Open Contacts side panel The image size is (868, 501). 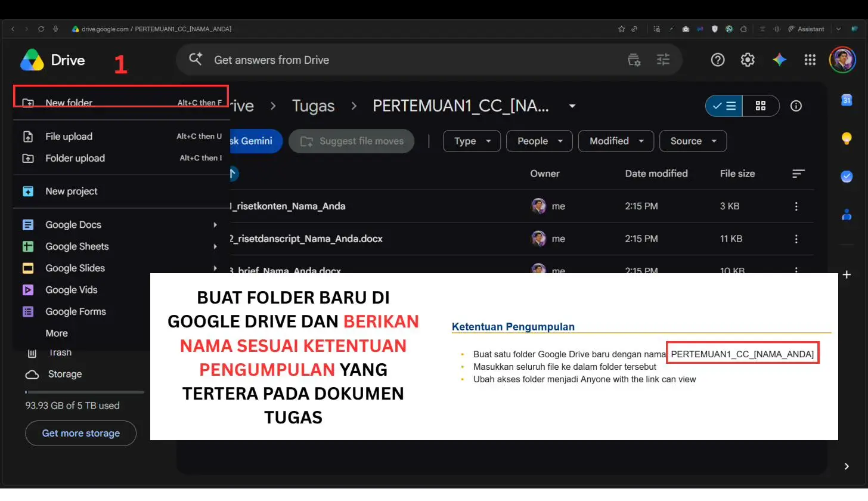(x=847, y=215)
